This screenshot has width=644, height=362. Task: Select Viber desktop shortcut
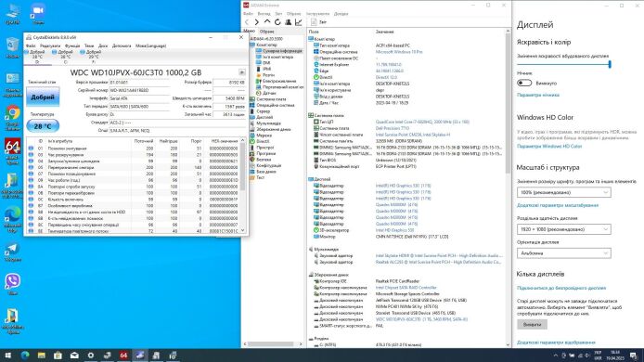12,284
